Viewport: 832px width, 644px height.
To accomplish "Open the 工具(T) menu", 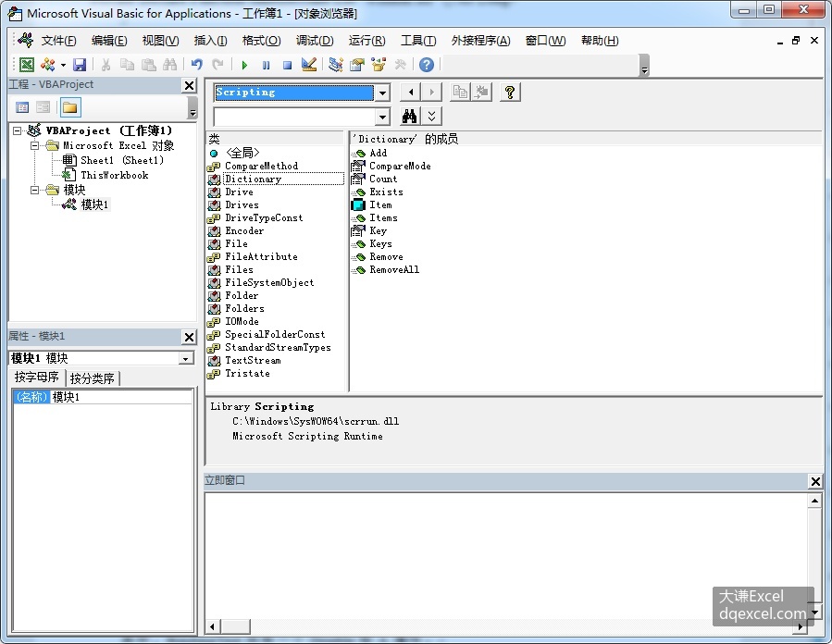I will pos(418,41).
